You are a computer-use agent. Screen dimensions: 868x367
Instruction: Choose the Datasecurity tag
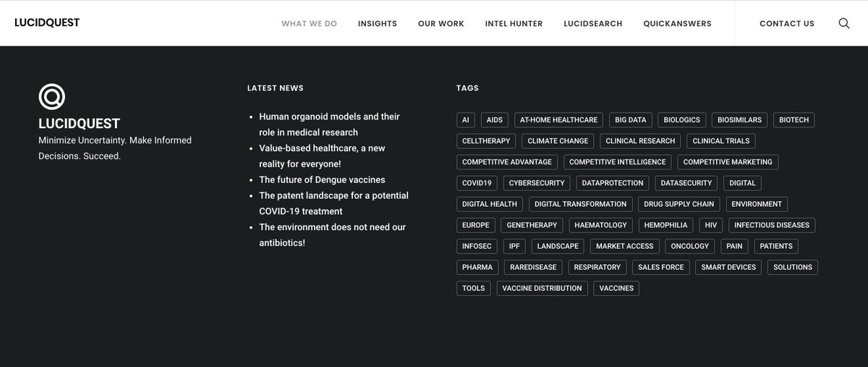686,183
